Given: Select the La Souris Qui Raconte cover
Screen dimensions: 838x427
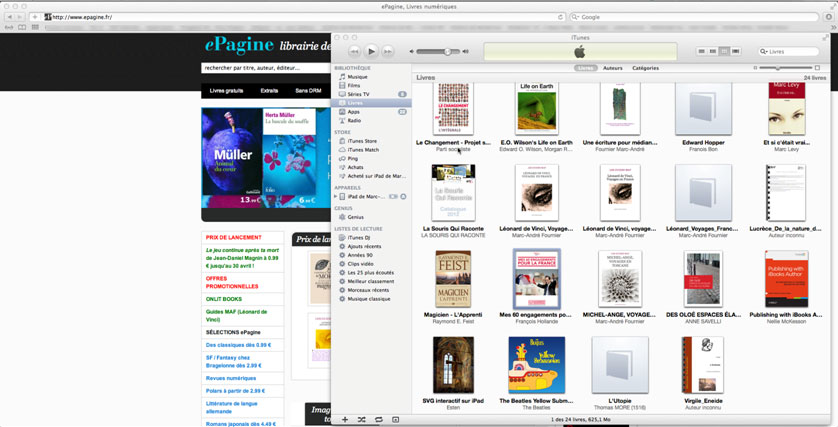Looking at the screenshot, I should (x=453, y=192).
